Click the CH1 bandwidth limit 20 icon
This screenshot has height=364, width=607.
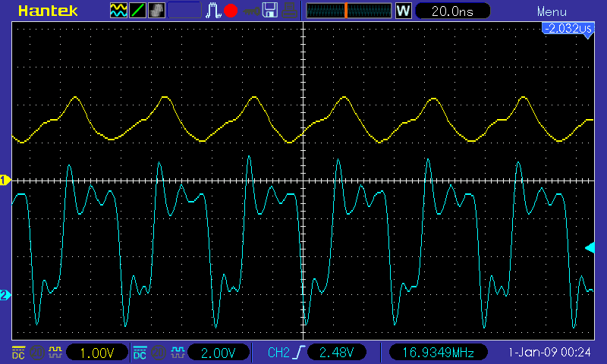tap(36, 353)
